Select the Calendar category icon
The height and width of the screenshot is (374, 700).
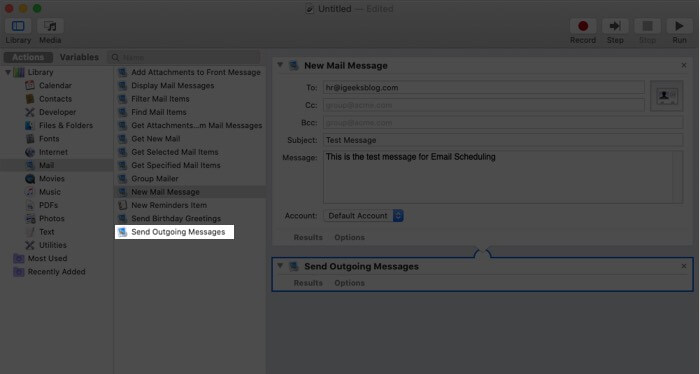point(30,85)
